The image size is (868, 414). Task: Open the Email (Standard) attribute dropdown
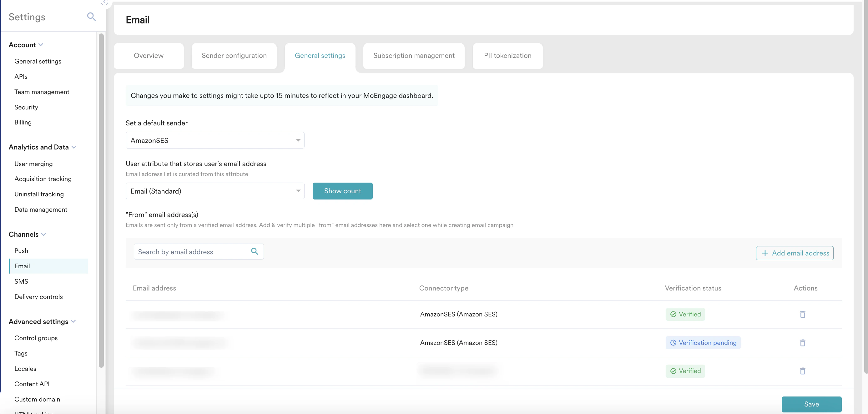[x=215, y=191]
